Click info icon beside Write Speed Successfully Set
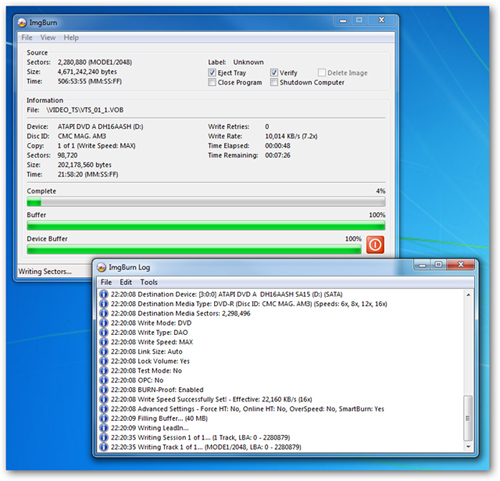 (x=104, y=399)
